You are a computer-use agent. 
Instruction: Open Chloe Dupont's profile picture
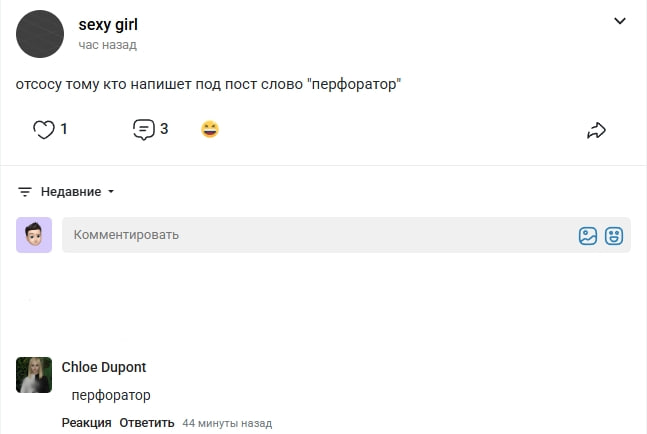click(x=34, y=375)
